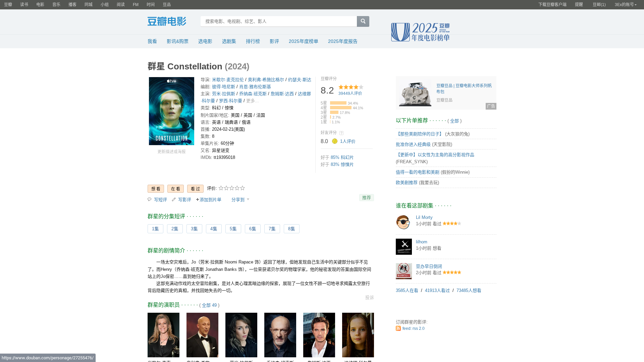Screen dimensions: 644x362
Task: Open 提醒 notifications in top bar
Action: click(x=579, y=5)
